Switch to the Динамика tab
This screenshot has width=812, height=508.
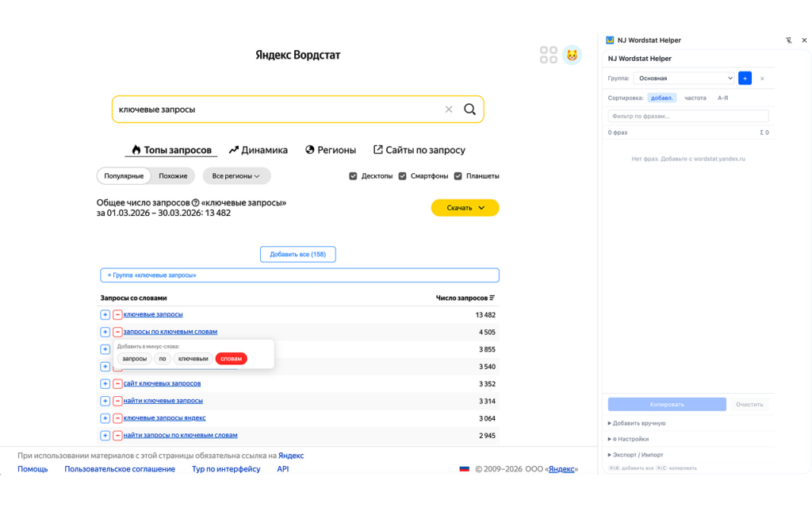pos(259,150)
